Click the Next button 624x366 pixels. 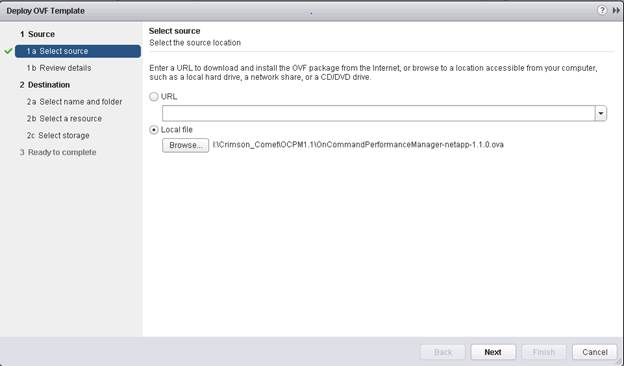493,352
